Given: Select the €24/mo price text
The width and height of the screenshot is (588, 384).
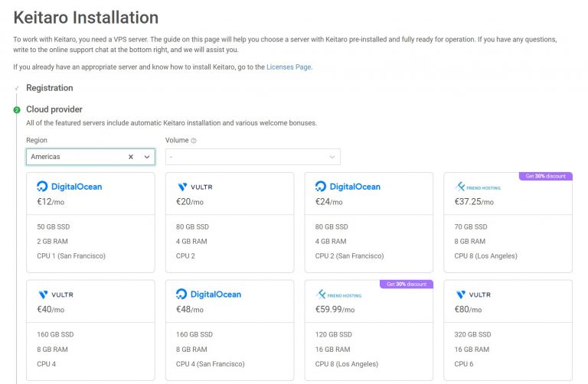Looking at the screenshot, I should coord(329,202).
